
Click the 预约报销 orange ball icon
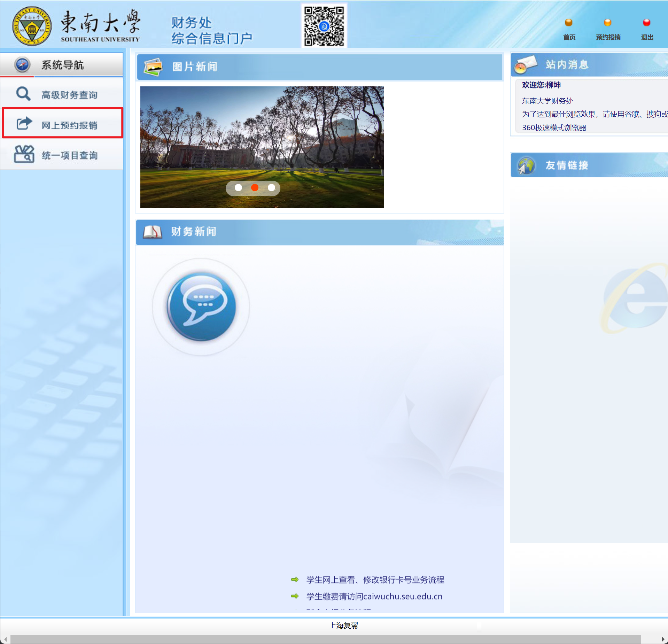(607, 23)
